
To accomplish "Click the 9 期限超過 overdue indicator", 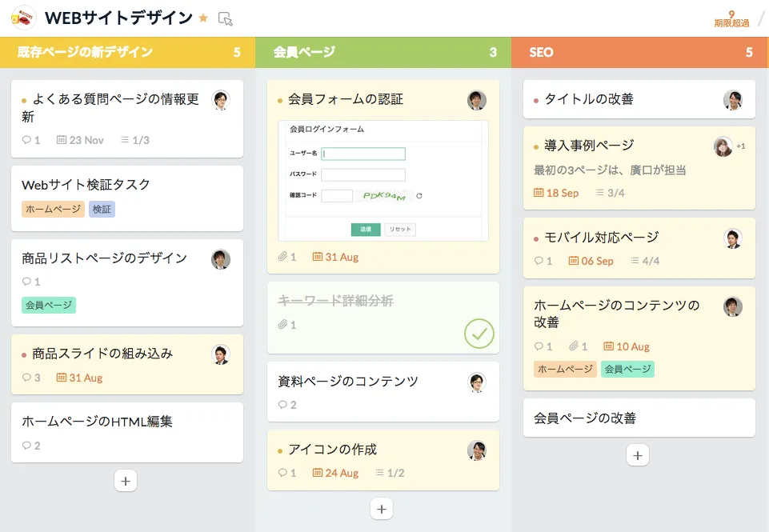I will coord(731,18).
